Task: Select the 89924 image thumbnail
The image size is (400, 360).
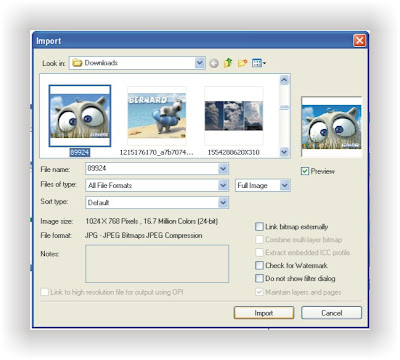Action: (80, 116)
